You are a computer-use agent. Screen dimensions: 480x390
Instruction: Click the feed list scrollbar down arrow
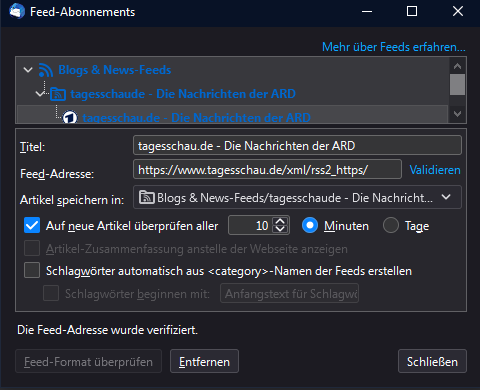457,114
